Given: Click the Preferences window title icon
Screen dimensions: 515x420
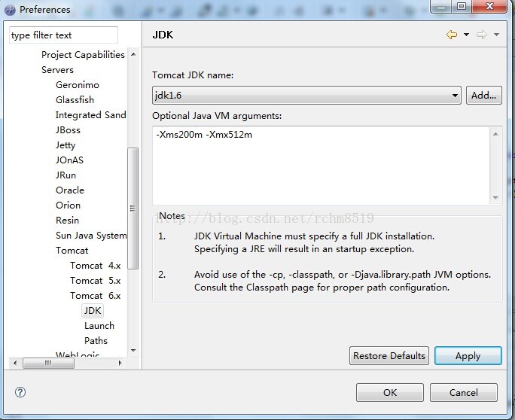Looking at the screenshot, I should point(10,10).
